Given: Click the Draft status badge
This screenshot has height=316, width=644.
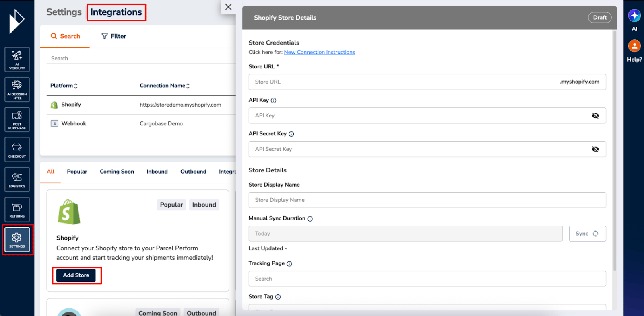Looking at the screenshot, I should point(600,18).
